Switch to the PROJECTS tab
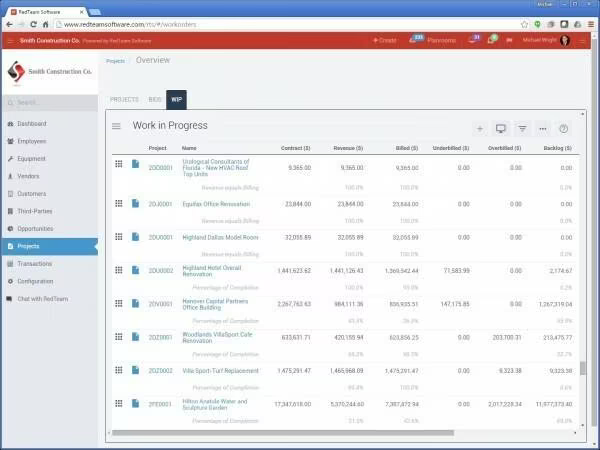600x450 pixels. (x=124, y=99)
